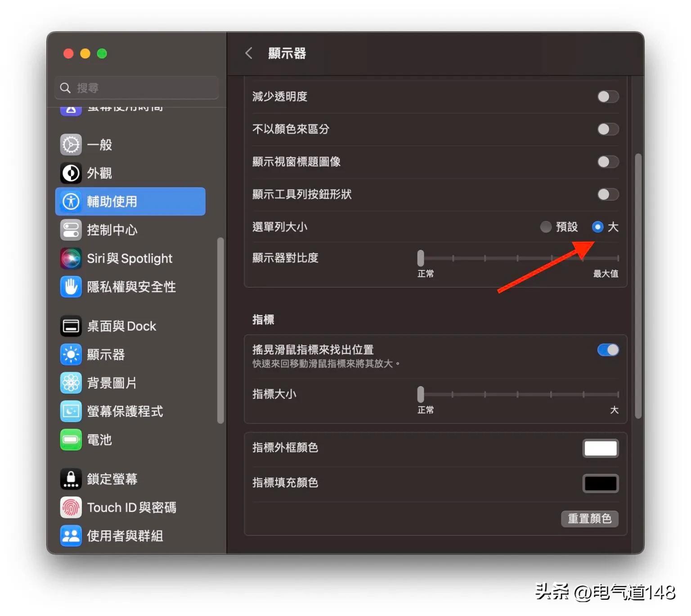Open the 一般 (General) settings icon
691x616 pixels.
pyautogui.click(x=71, y=144)
